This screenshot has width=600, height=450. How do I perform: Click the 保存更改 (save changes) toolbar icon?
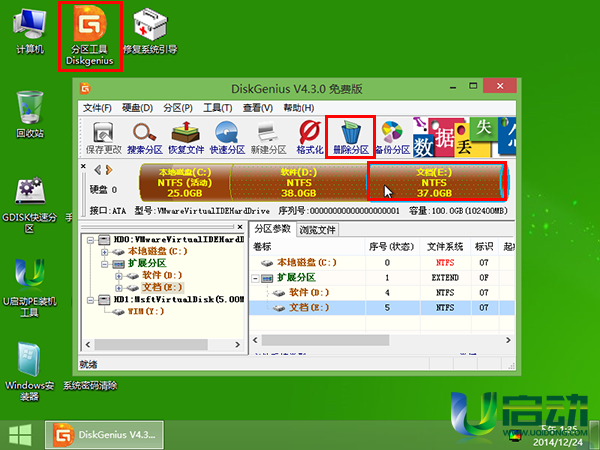(103, 138)
